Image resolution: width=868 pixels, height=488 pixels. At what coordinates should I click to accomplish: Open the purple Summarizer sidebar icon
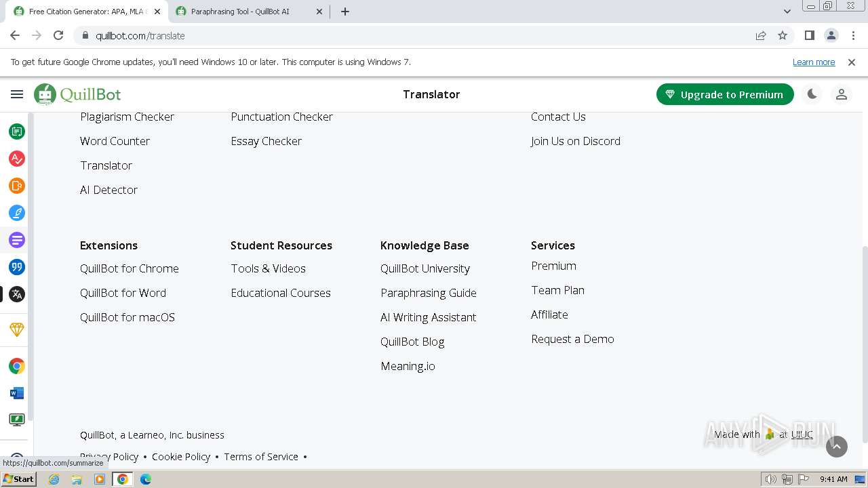(17, 240)
